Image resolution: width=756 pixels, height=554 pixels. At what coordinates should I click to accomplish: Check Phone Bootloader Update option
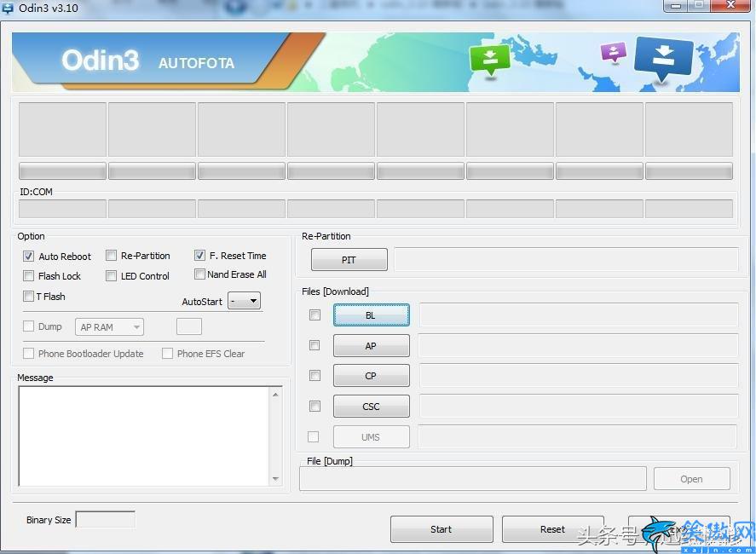(28, 354)
